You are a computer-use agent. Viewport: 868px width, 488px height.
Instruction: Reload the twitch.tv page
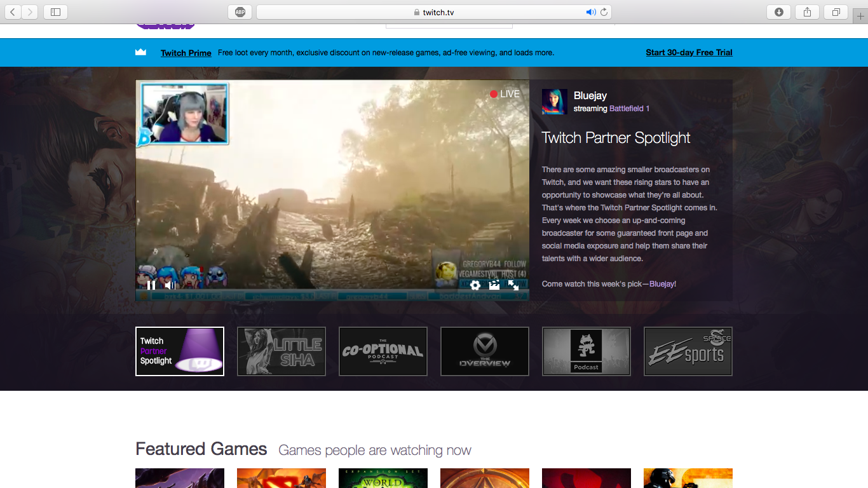604,12
